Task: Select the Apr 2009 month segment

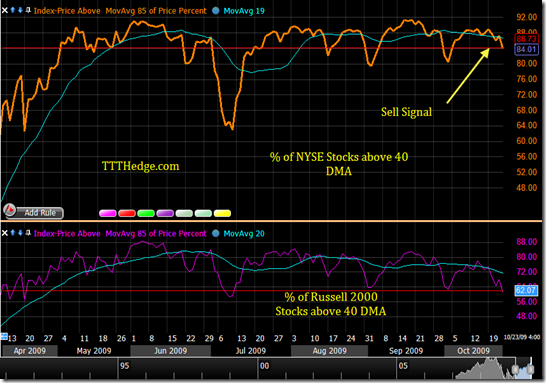Action: (30, 351)
